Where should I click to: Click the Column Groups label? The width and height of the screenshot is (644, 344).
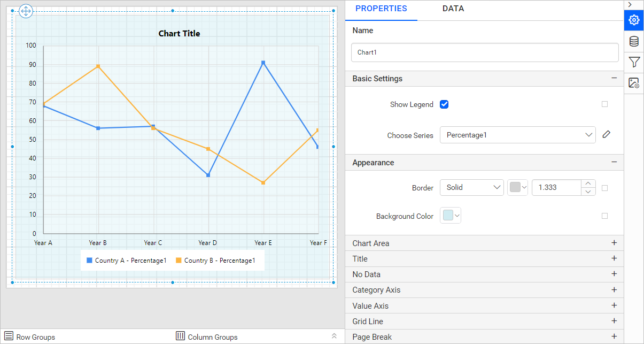click(x=212, y=337)
